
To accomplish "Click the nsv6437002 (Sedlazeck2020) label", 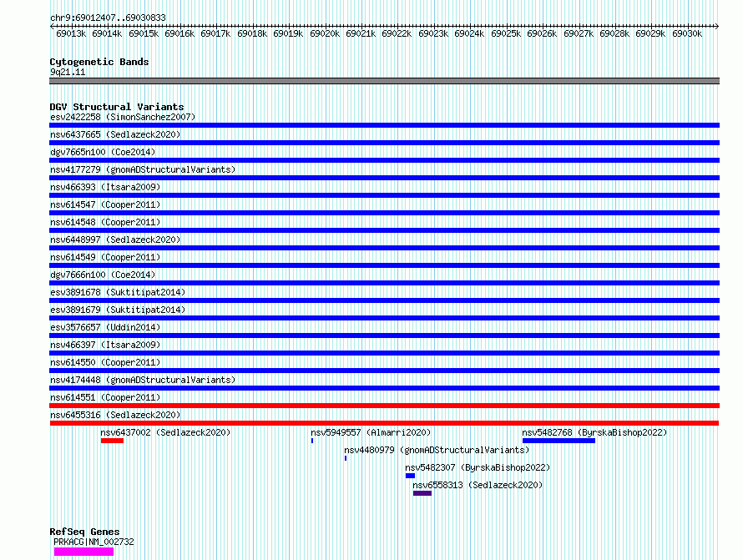I will click(165, 432).
